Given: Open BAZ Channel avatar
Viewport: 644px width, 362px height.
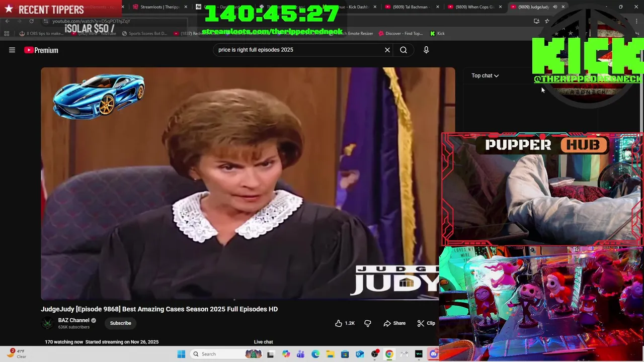Looking at the screenshot, I should [47, 323].
